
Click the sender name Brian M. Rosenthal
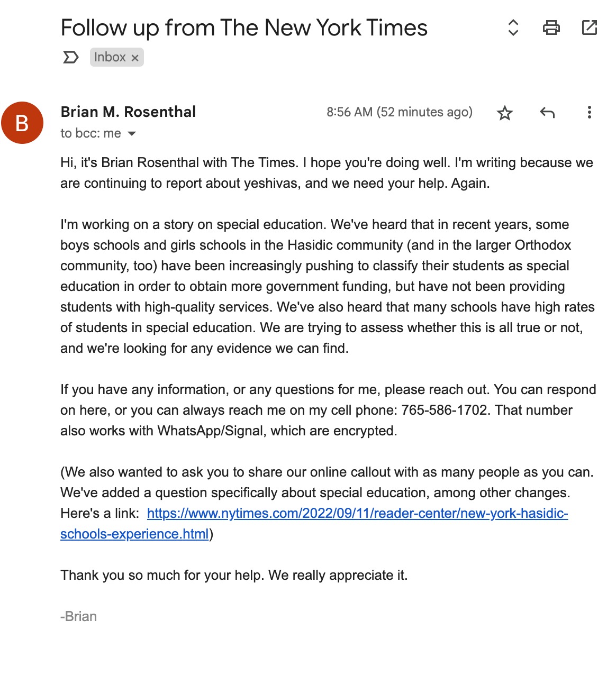click(128, 112)
